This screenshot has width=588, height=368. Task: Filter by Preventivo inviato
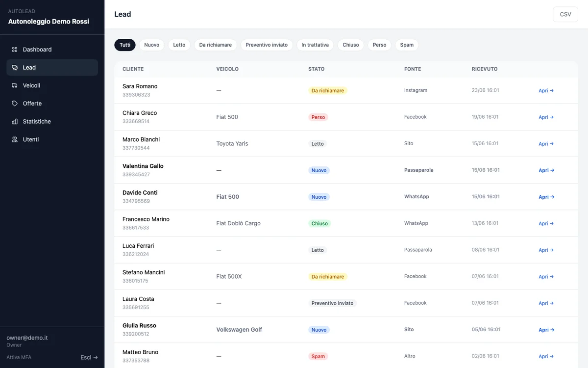267,45
